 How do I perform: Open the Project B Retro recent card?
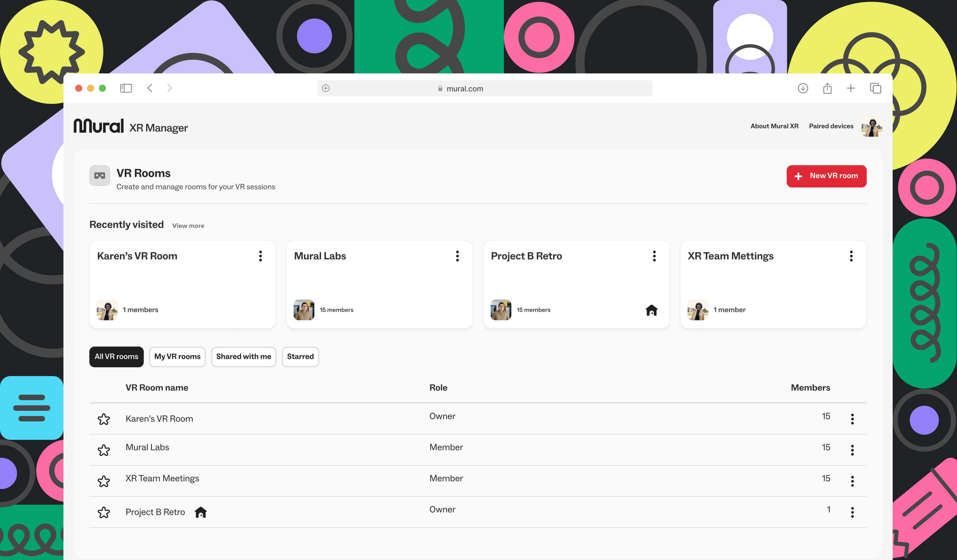(576, 284)
